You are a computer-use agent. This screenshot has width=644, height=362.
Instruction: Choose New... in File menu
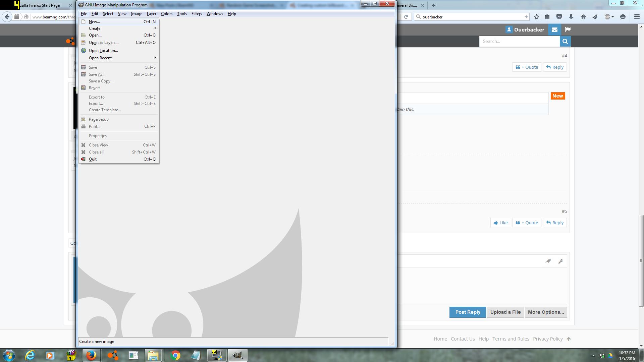point(119,22)
